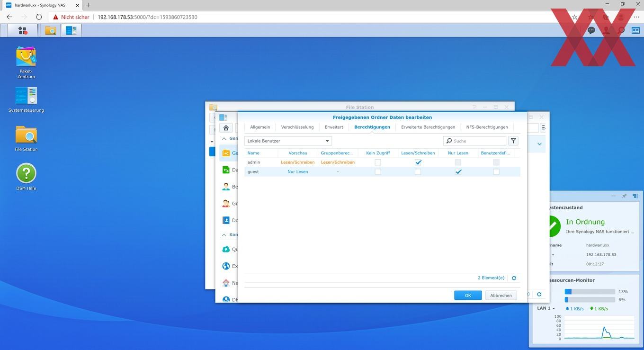Viewport: 644px width, 350px height.
Task: Open the Lokale Benutzer dropdown
Action: click(x=288, y=141)
